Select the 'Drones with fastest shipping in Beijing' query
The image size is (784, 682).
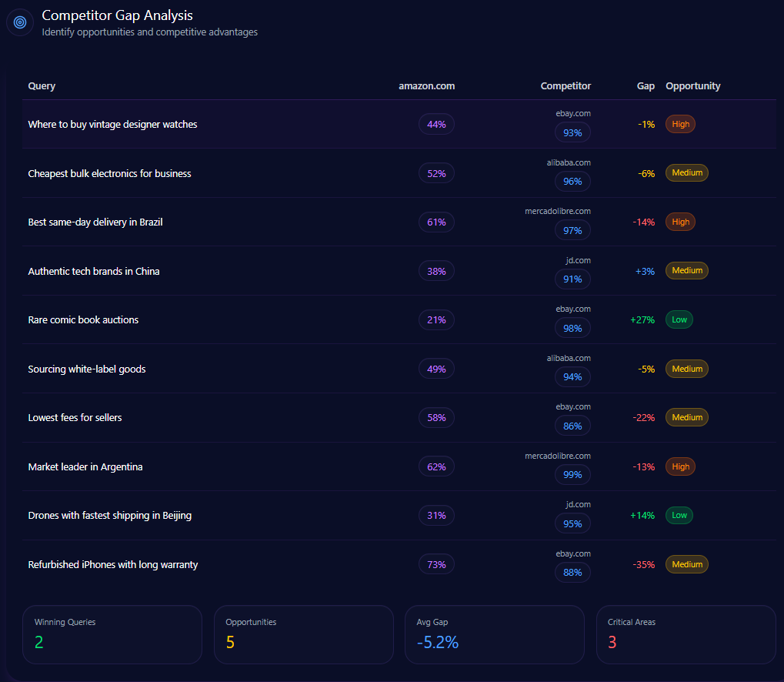[110, 516]
